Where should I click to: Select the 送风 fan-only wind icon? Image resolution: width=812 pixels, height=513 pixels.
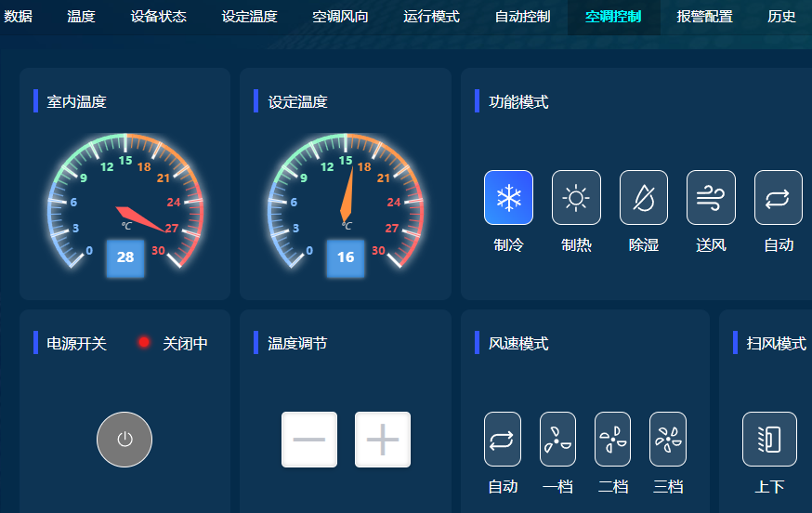point(711,197)
